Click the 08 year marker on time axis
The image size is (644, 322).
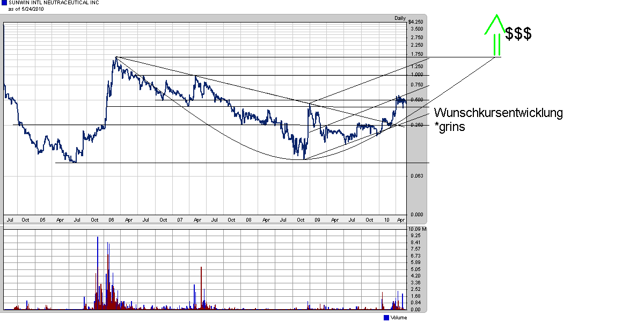point(248,219)
